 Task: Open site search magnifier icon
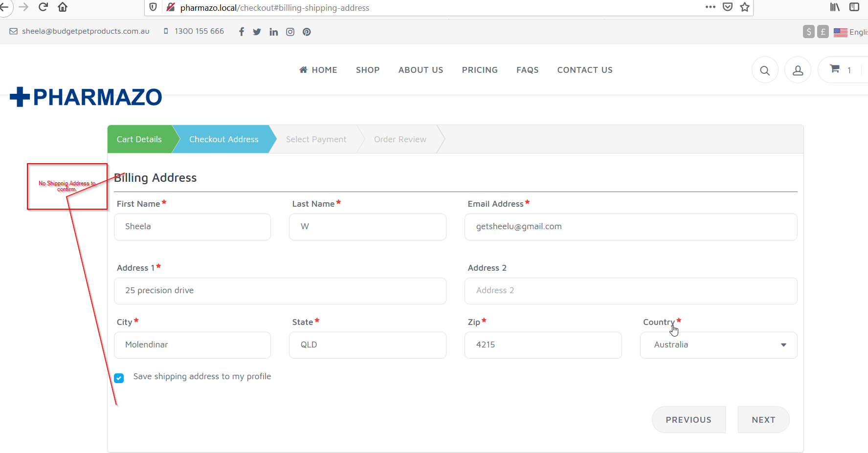tap(765, 70)
